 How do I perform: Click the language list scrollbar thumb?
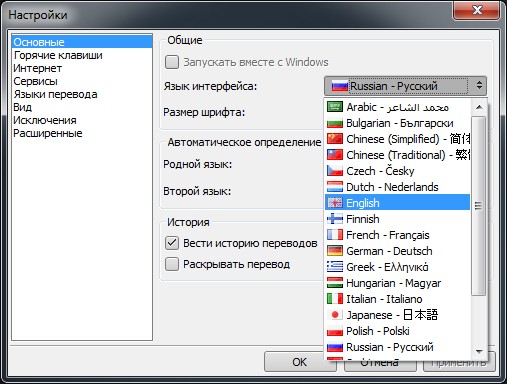479,206
